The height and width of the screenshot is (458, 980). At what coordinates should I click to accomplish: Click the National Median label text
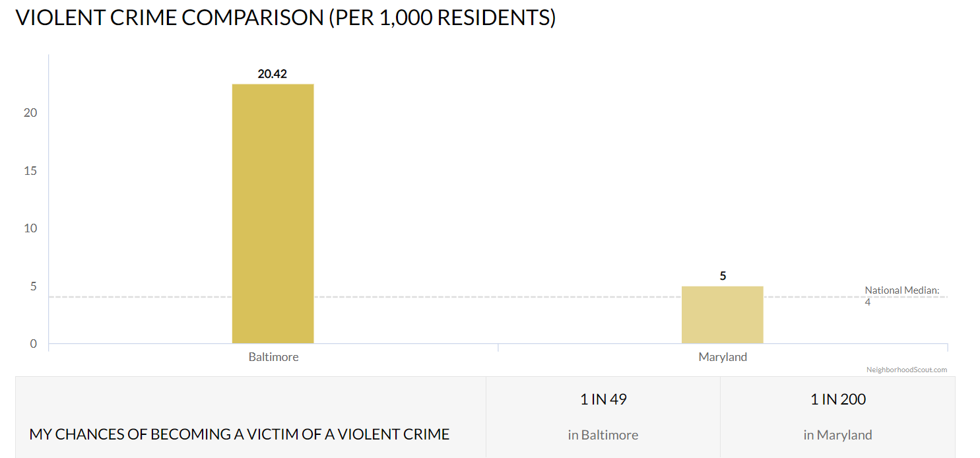(901, 290)
